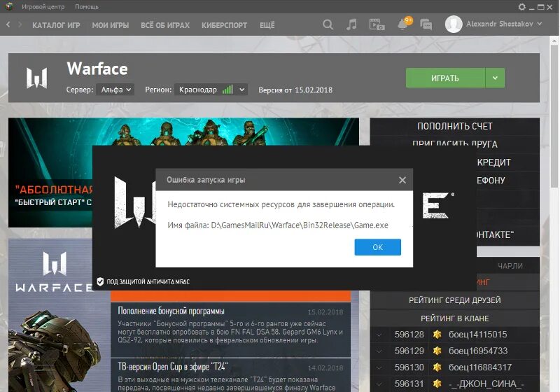
Task: Expand the play button dropdown arrow
Action: pyautogui.click(x=495, y=78)
